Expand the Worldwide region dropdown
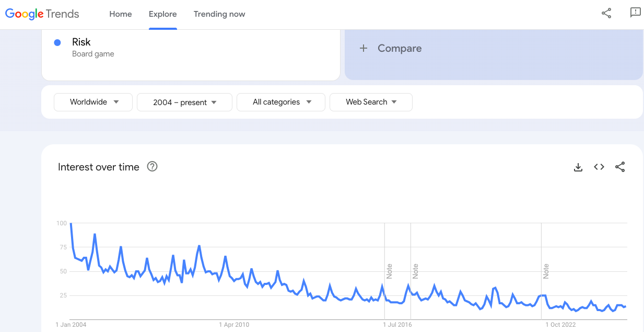The width and height of the screenshot is (644, 332). click(x=93, y=102)
